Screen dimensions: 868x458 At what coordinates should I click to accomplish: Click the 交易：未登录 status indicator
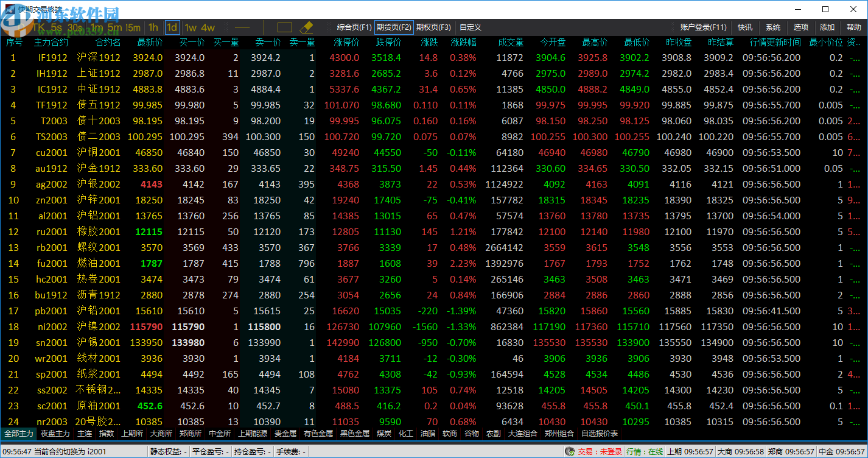600,451
